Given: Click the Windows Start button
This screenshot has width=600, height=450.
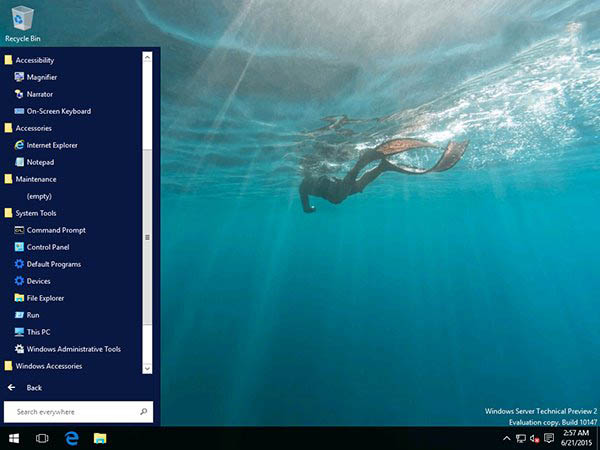Looking at the screenshot, I should (14, 438).
